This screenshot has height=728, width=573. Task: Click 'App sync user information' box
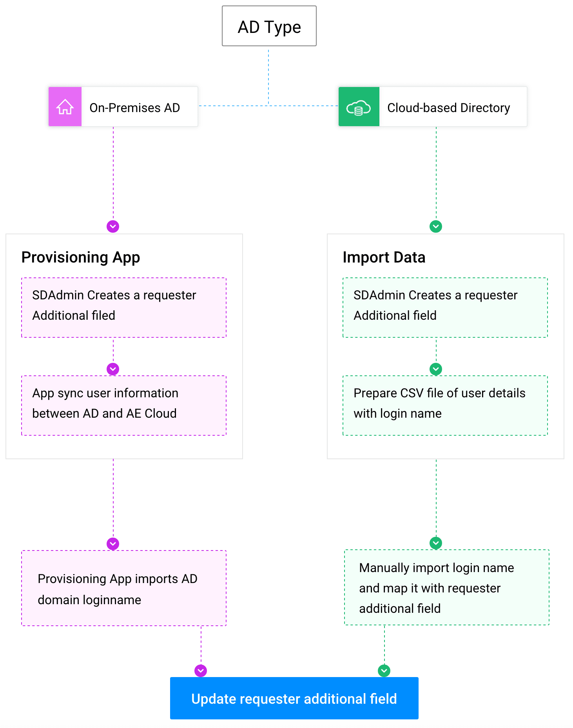pos(124,406)
